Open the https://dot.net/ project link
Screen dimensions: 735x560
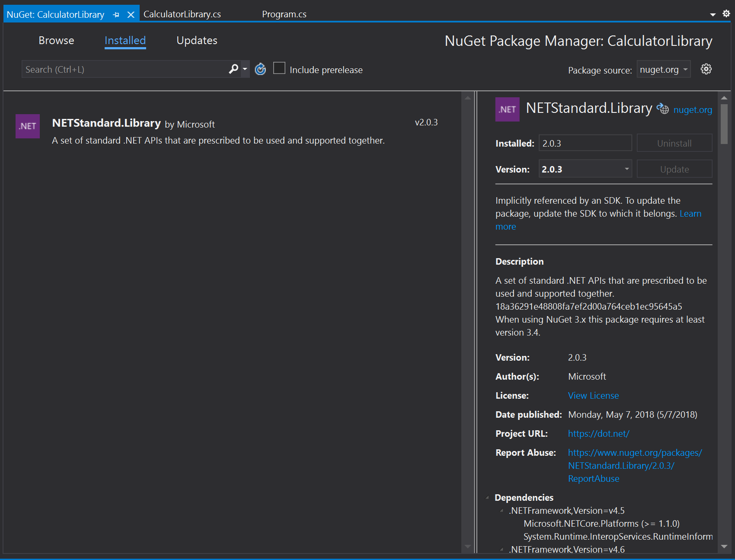coord(598,434)
